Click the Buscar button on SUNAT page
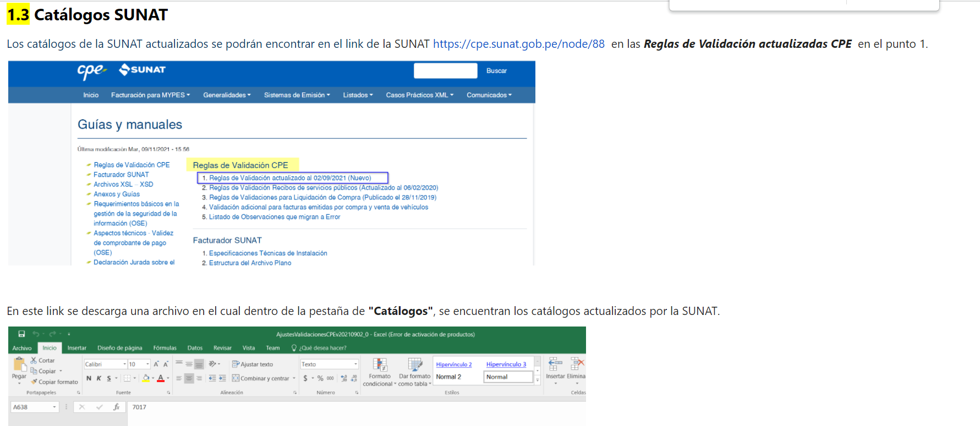The width and height of the screenshot is (980, 426). [x=496, y=70]
